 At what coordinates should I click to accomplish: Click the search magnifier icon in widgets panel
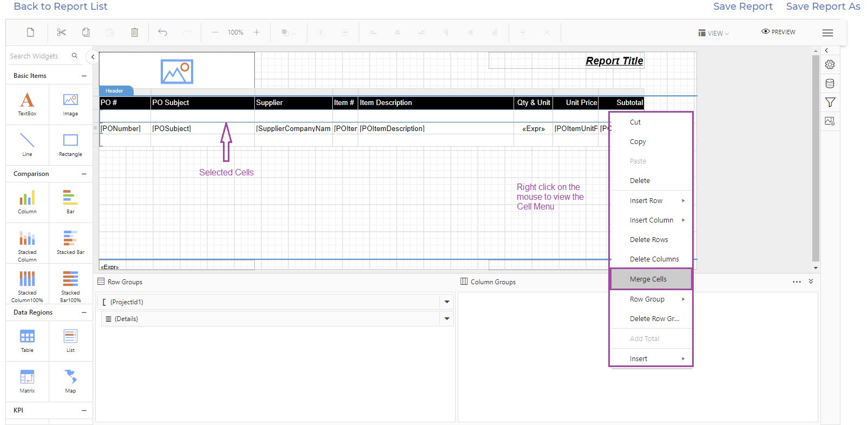click(x=75, y=56)
